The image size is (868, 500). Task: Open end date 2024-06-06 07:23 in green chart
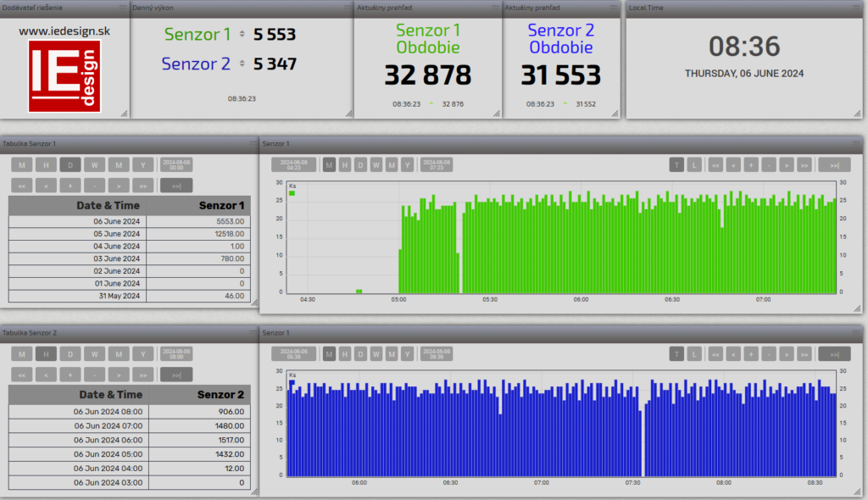[437, 165]
